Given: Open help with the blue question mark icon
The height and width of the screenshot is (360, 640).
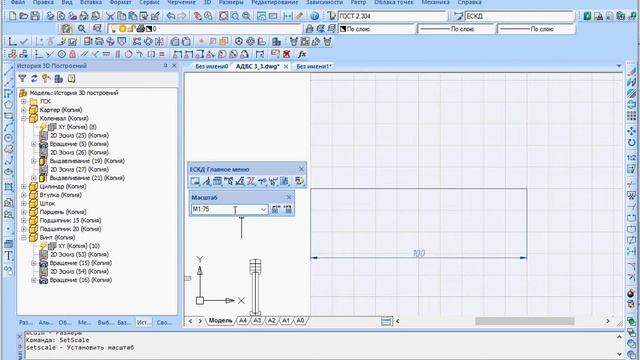Looking at the screenshot, I should [314, 16].
